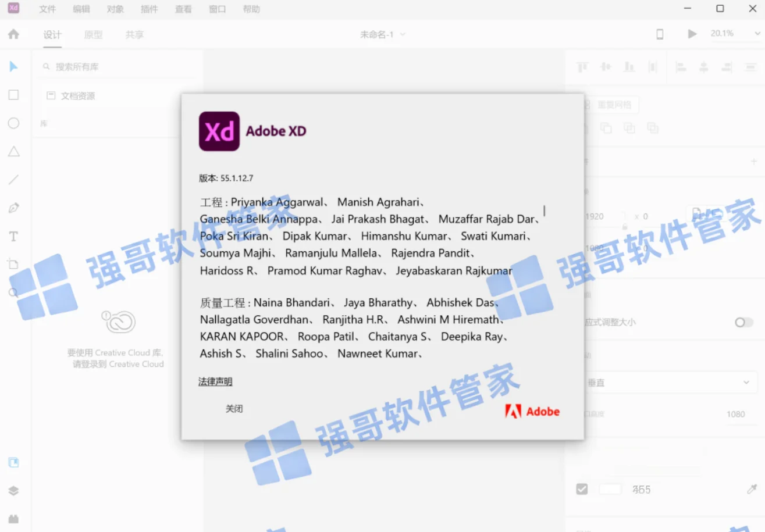This screenshot has height=532, width=765.
Task: Click the plus icon in properties panel
Action: pos(754,161)
